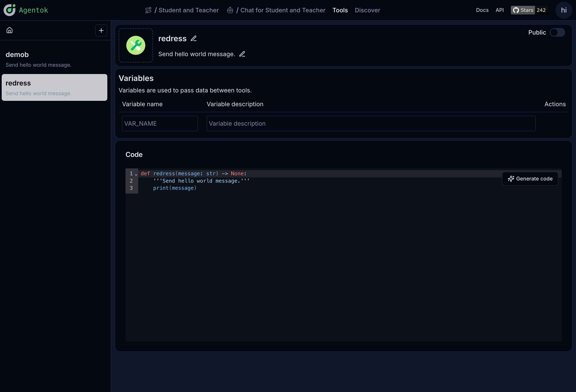This screenshot has height=392, width=576.
Task: Click the home icon in sidebar
Action: 9,30
